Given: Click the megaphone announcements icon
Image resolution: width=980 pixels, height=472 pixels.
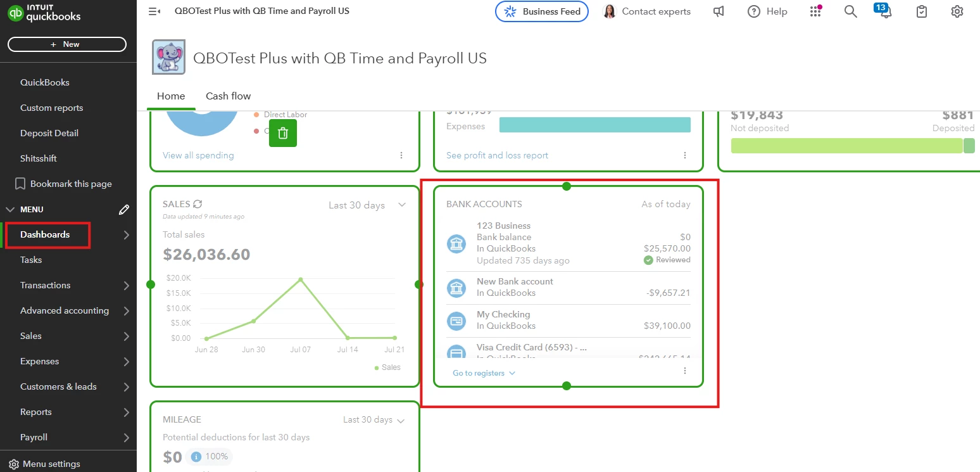Looking at the screenshot, I should [x=719, y=11].
